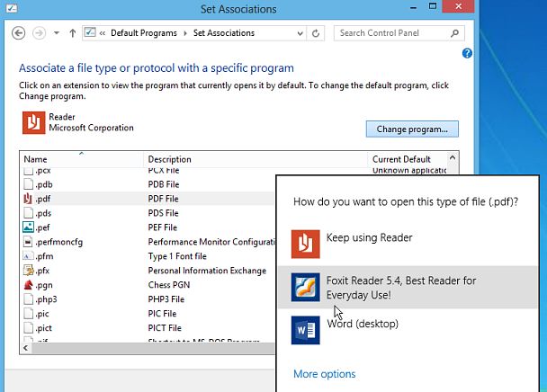Expand the breadcrumb separator after Default Programs
Screen dimensions: 547x392
185,33
